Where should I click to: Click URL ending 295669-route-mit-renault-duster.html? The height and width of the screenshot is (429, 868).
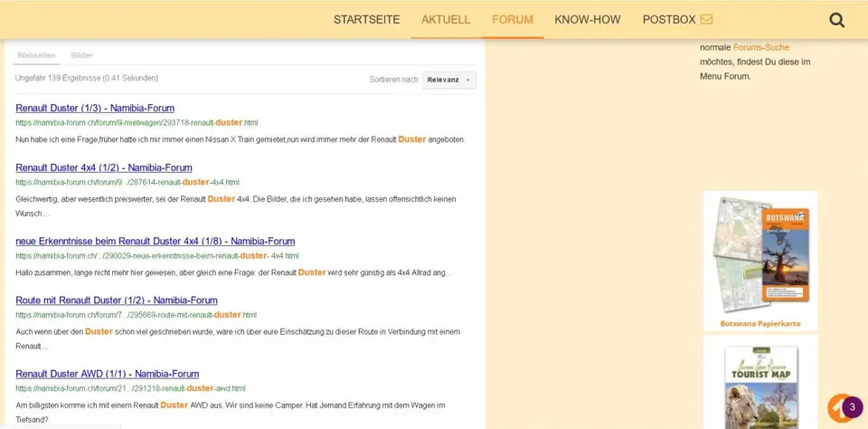tap(137, 315)
